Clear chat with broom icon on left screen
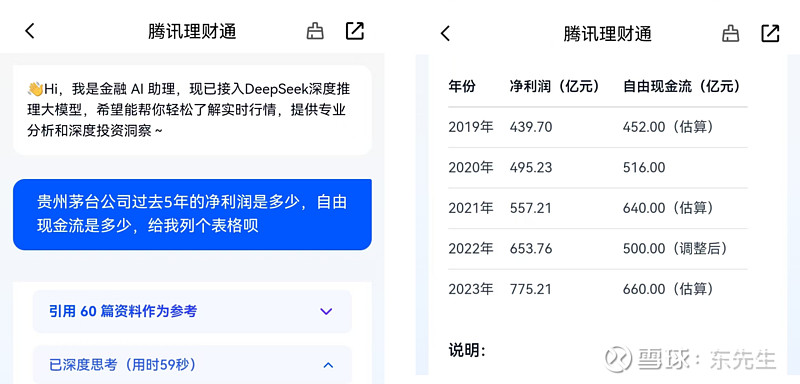The image size is (800, 384). tap(315, 32)
